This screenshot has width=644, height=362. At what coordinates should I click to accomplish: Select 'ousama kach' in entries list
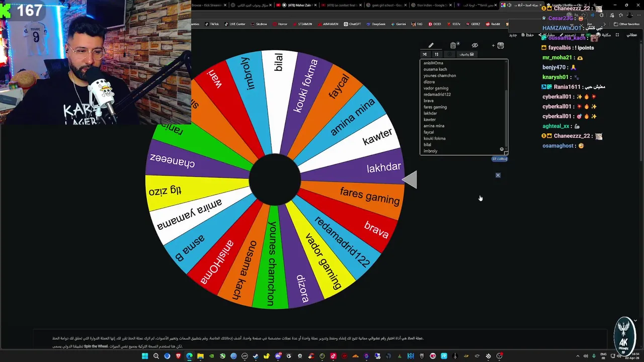[435, 69]
